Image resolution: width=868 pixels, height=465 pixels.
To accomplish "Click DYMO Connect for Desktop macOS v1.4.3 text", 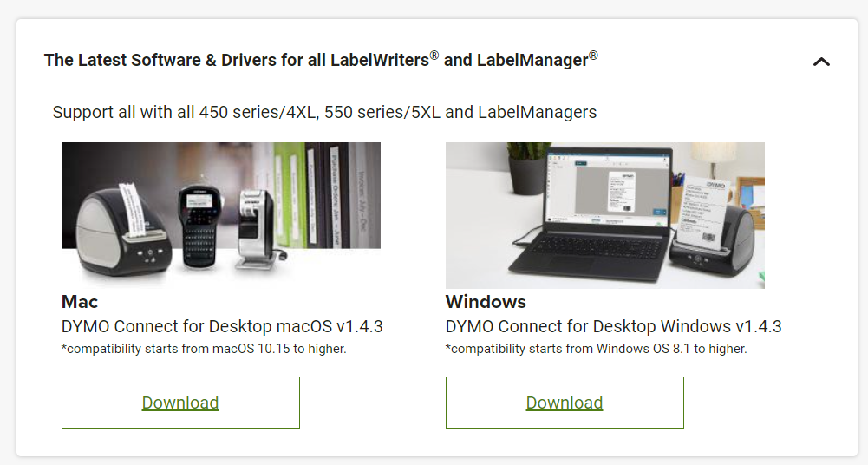I will point(222,326).
